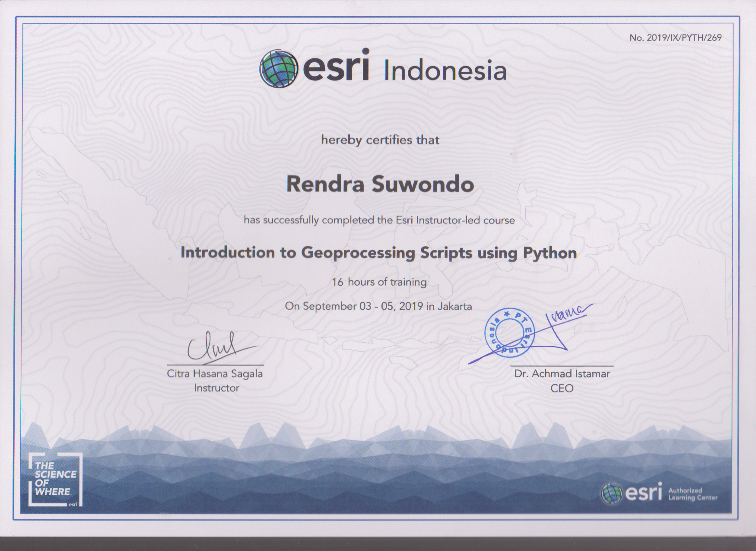
Task: Click the Instructor title label
Action: tap(216, 388)
